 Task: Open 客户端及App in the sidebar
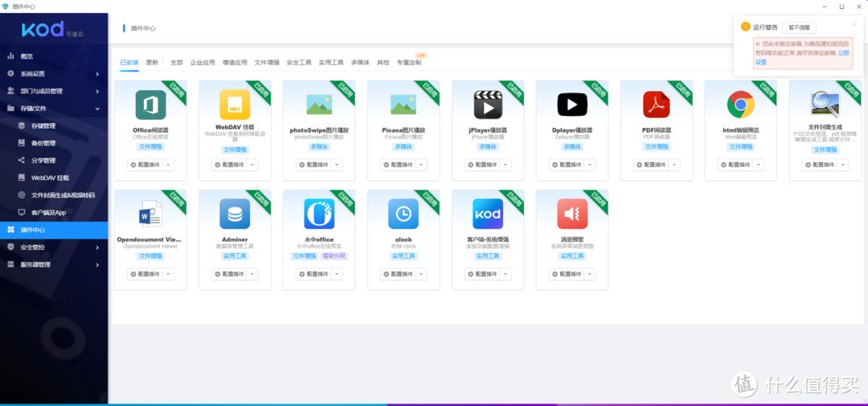[55, 212]
